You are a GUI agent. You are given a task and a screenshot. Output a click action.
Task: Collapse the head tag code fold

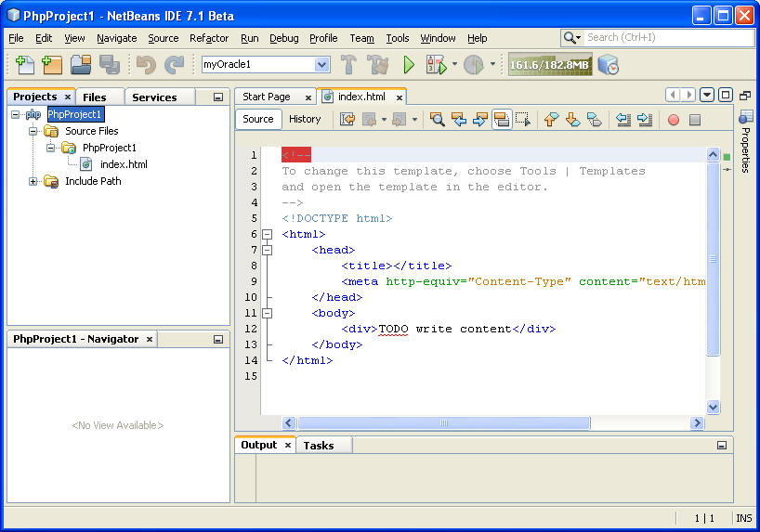coord(267,250)
